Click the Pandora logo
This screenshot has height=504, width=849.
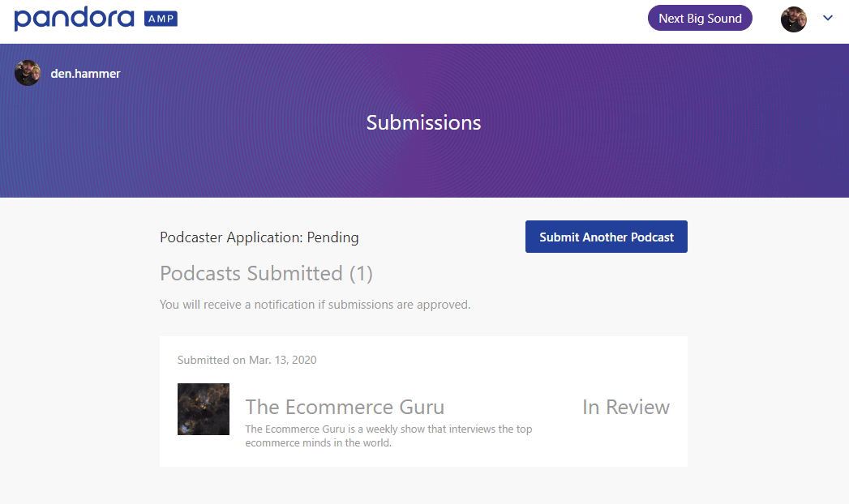coord(73,18)
